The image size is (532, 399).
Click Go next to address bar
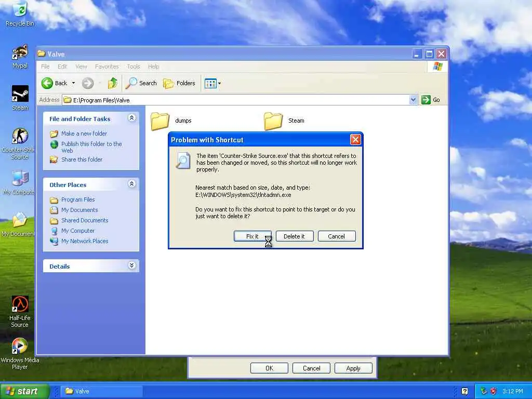(x=431, y=100)
